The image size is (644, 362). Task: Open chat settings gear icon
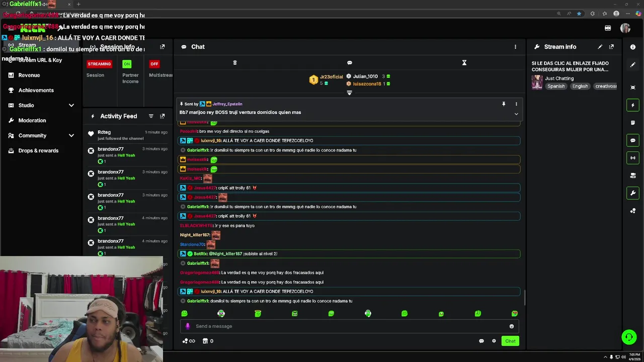(494, 341)
